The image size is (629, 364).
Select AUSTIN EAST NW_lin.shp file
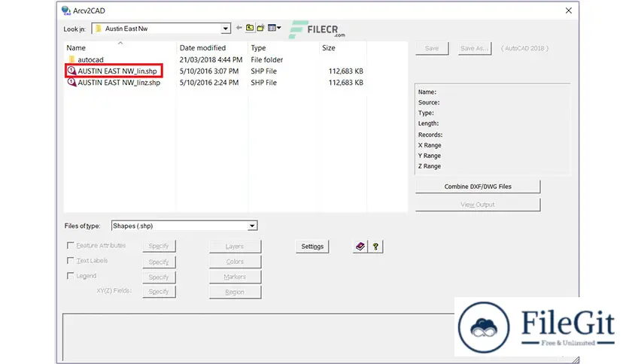point(117,71)
